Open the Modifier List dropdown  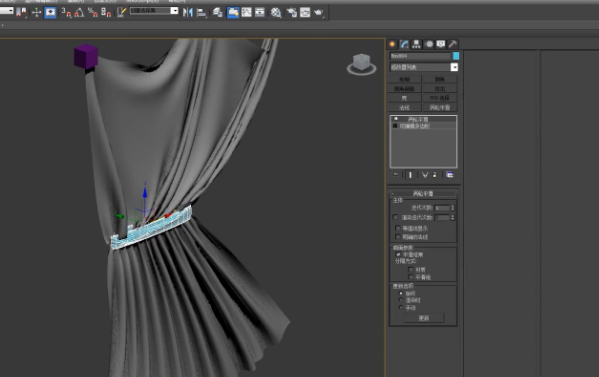(424, 67)
